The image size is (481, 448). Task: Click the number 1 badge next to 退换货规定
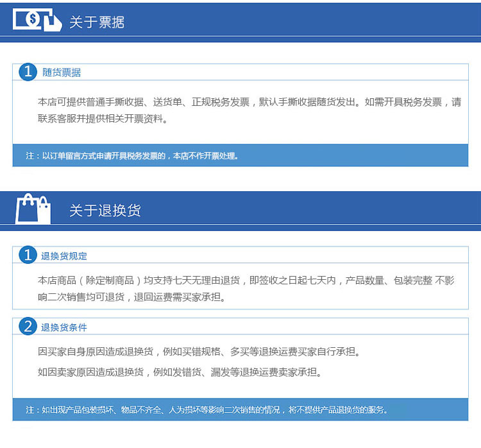(28, 255)
